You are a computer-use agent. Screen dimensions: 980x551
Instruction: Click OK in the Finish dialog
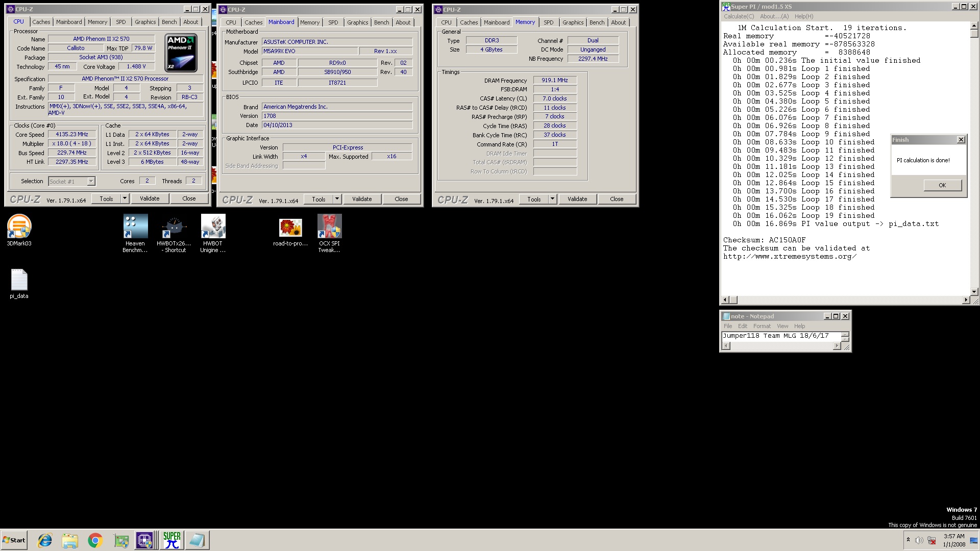[x=942, y=185]
